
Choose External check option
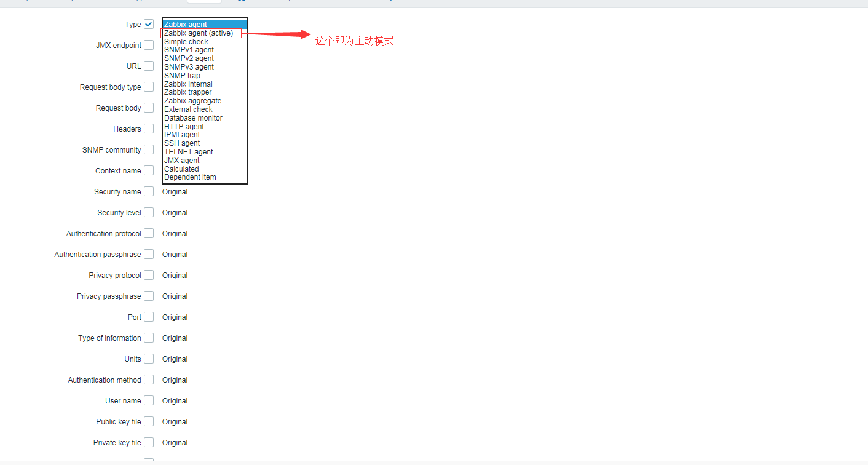pyautogui.click(x=205, y=109)
